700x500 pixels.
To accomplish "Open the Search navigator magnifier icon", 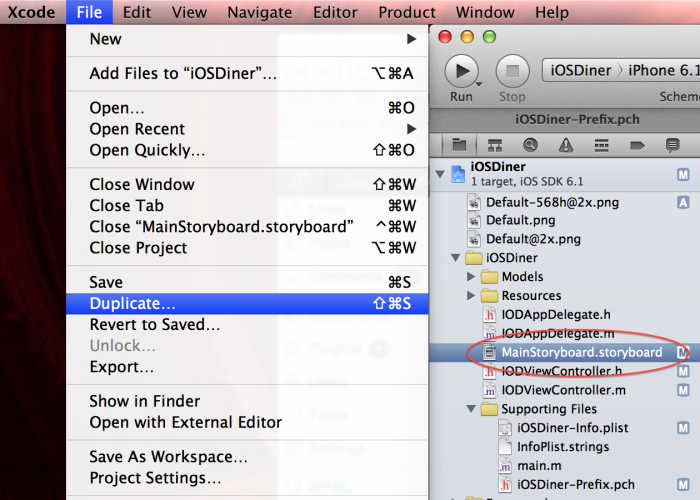I will (530, 145).
